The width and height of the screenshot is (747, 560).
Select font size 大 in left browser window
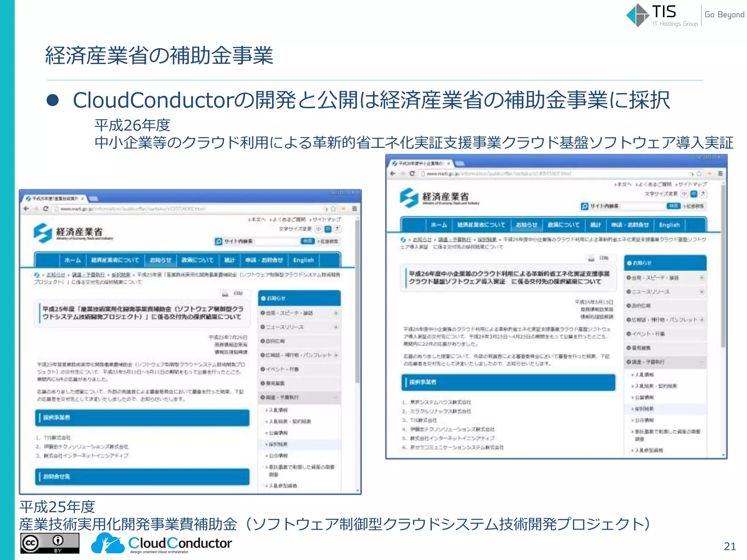point(337,229)
